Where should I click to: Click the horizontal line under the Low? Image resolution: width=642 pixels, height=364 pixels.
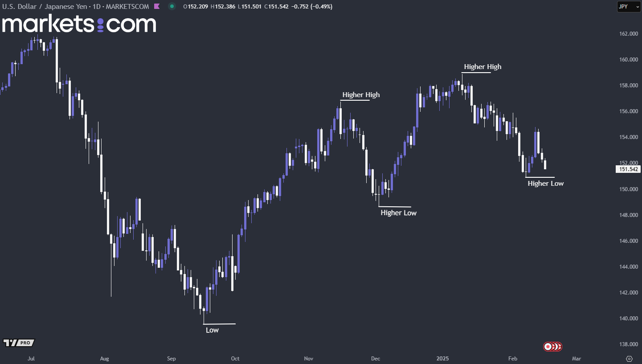[x=219, y=324]
